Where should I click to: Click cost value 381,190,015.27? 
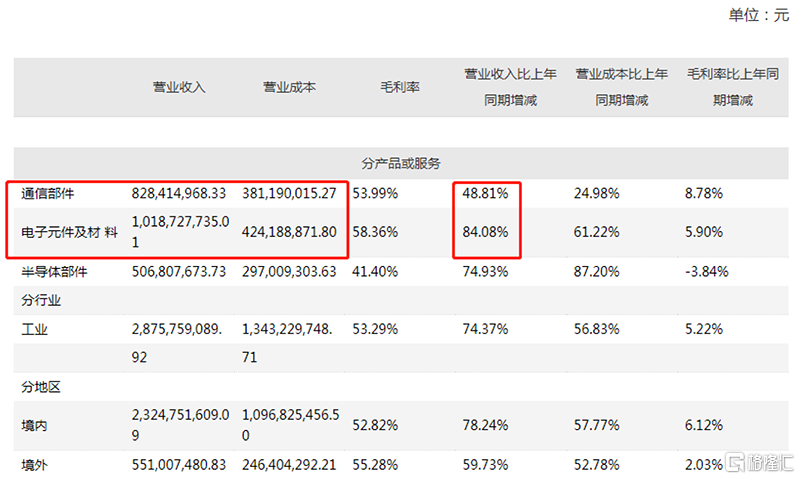click(289, 193)
